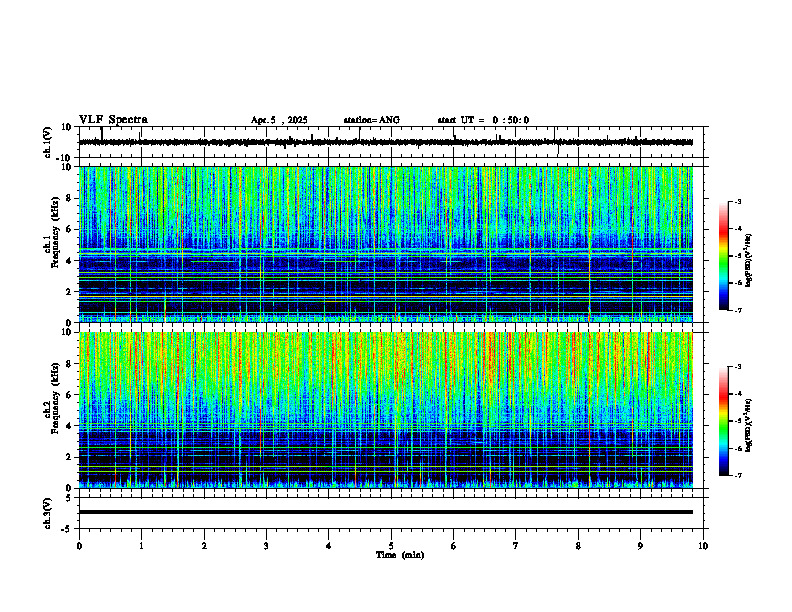Image resolution: width=792 pixels, height=612 pixels.
Task: Click time axis tick label "3"
Action: pos(266,546)
